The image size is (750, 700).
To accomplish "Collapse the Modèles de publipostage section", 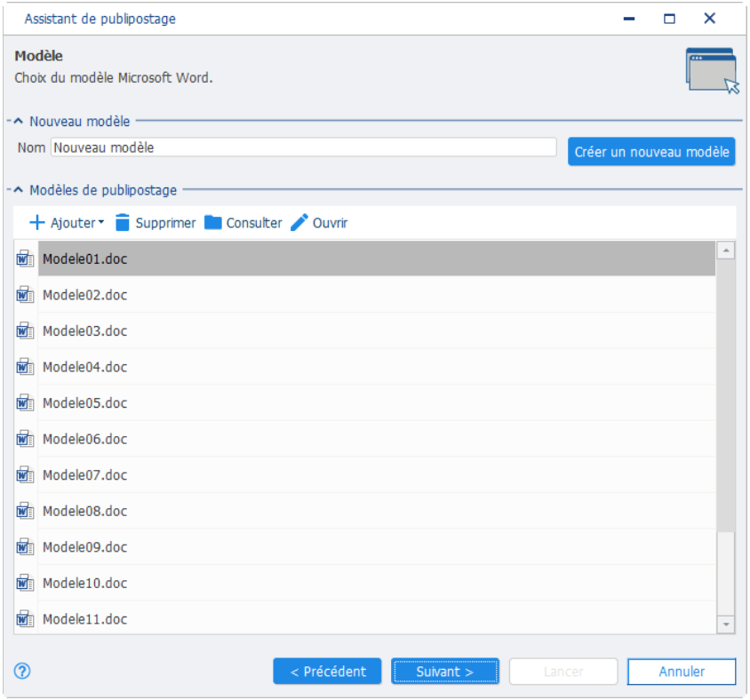I will [18, 190].
